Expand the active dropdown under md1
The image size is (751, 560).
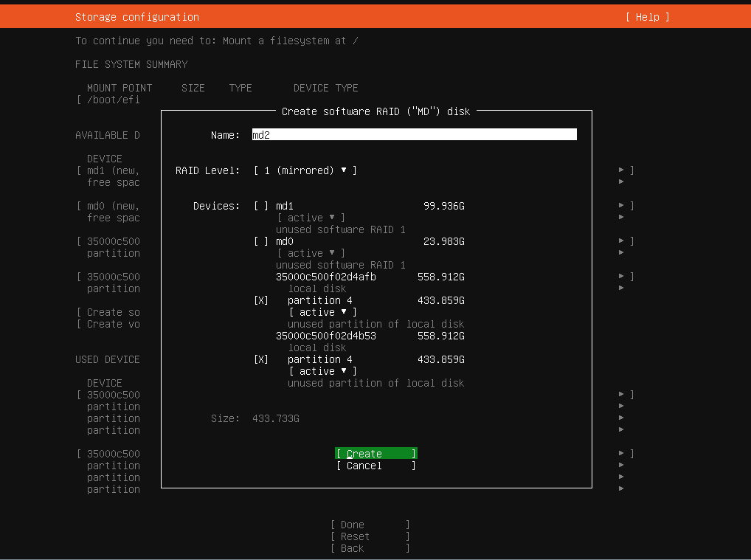311,218
